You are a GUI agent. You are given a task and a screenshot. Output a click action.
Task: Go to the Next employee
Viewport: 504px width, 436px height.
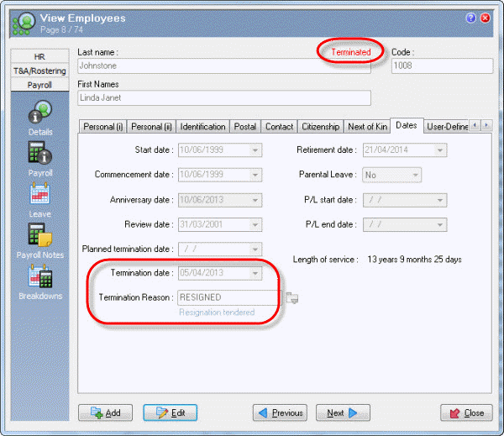click(x=343, y=412)
